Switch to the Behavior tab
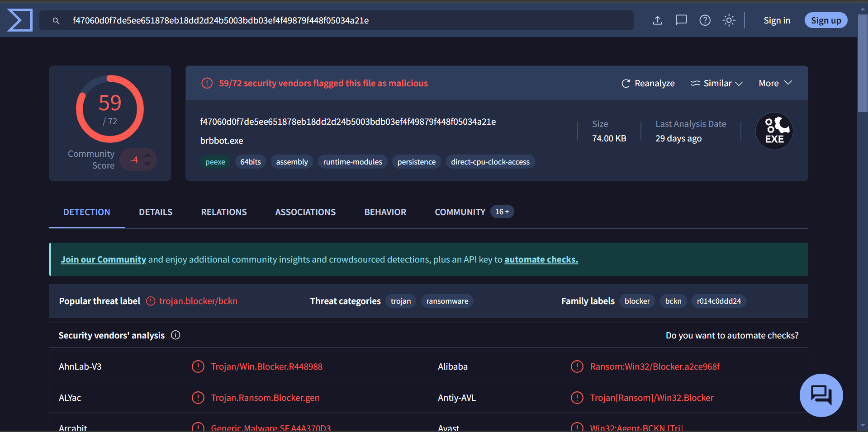Screen dimensions: 868x432 point(385,211)
